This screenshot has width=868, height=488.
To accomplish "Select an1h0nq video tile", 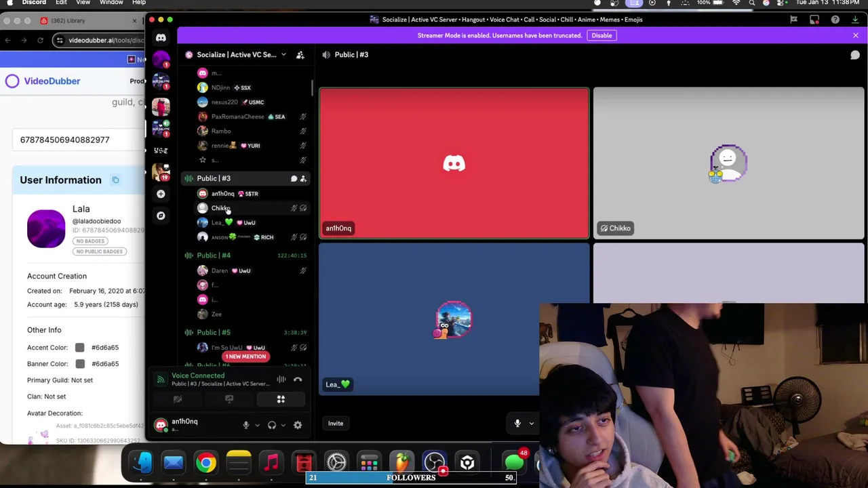I will point(454,163).
